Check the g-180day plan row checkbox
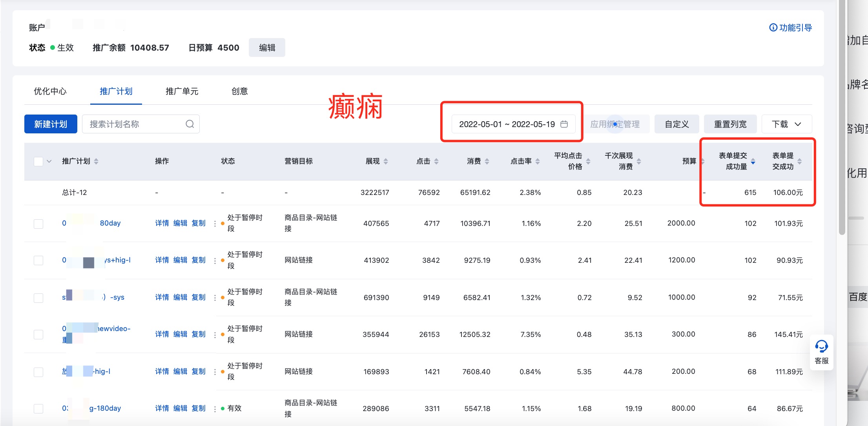The width and height of the screenshot is (868, 426). tap(38, 408)
